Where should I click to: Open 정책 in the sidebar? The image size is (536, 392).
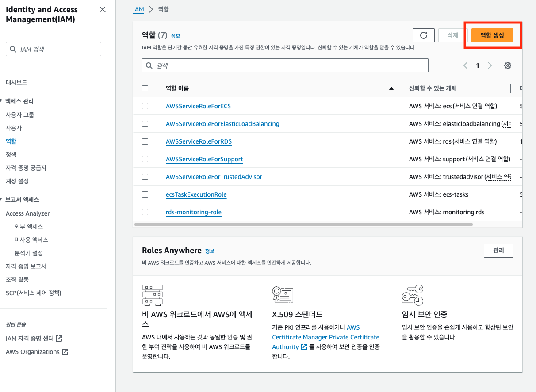(x=11, y=155)
